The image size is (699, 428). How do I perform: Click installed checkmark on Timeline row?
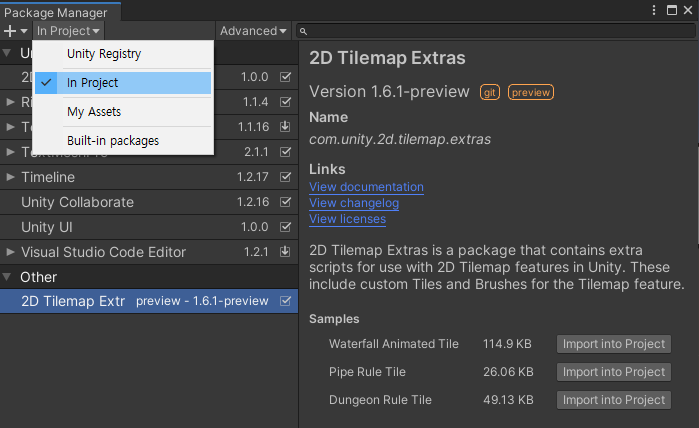(285, 177)
